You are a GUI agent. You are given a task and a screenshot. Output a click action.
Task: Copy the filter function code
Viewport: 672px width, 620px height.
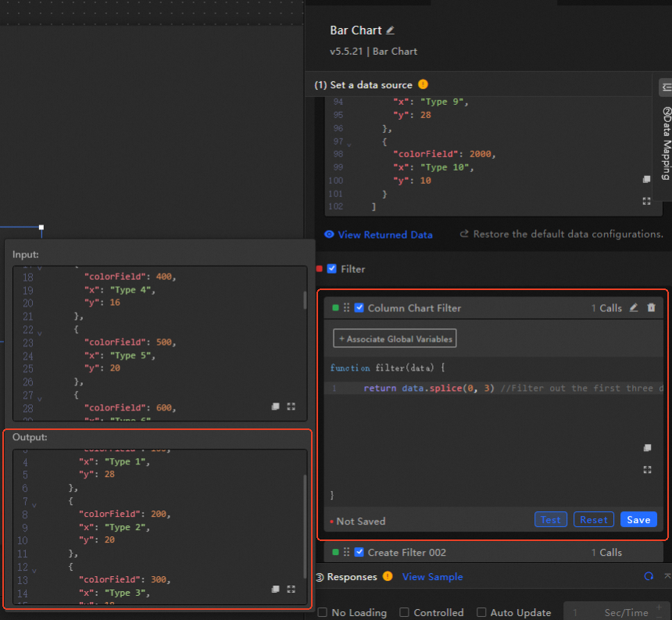[x=646, y=448]
